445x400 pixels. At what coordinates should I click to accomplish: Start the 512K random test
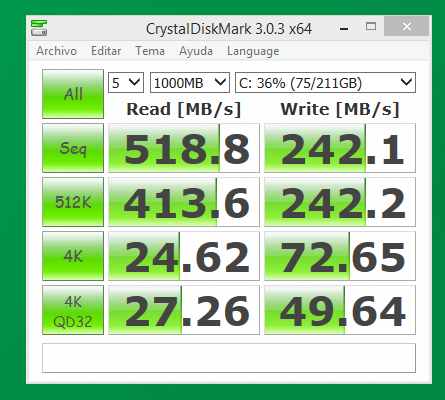(x=73, y=202)
